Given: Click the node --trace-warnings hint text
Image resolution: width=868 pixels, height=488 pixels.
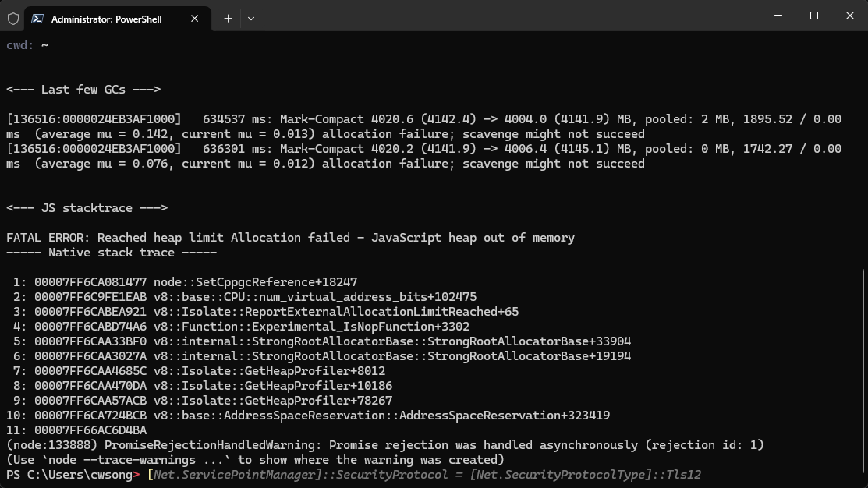Looking at the screenshot, I should pyautogui.click(x=255, y=460).
